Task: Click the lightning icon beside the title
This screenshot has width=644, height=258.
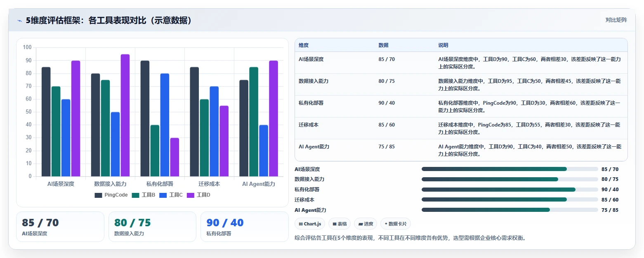Action: click(x=20, y=21)
